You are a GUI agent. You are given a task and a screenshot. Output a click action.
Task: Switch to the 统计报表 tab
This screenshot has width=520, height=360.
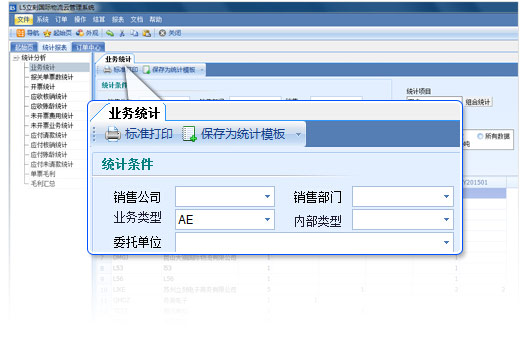(x=54, y=47)
